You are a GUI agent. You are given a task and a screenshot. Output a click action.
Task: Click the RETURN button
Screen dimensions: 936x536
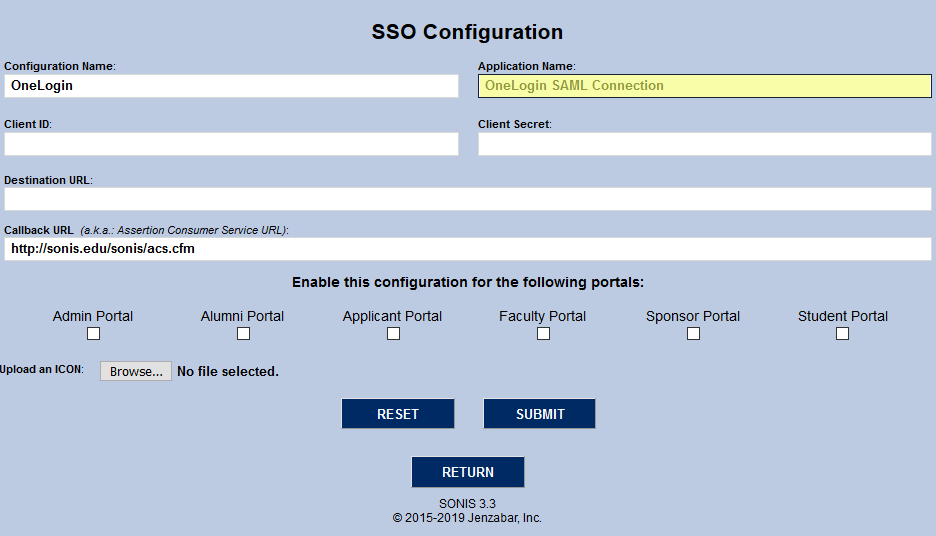coord(468,472)
